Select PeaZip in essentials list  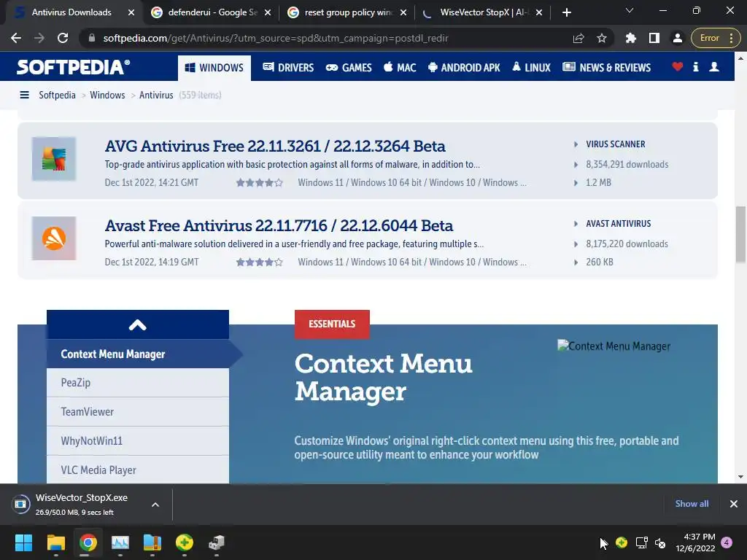[x=138, y=382]
